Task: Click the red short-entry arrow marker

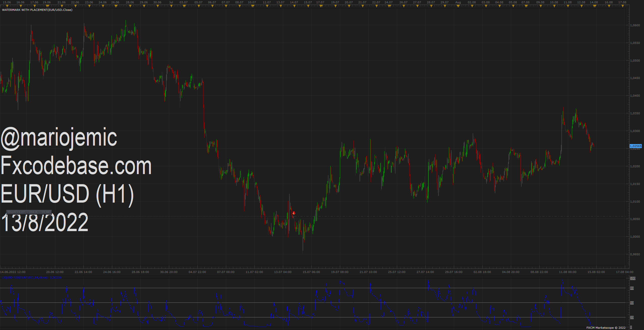Action: pos(294,213)
